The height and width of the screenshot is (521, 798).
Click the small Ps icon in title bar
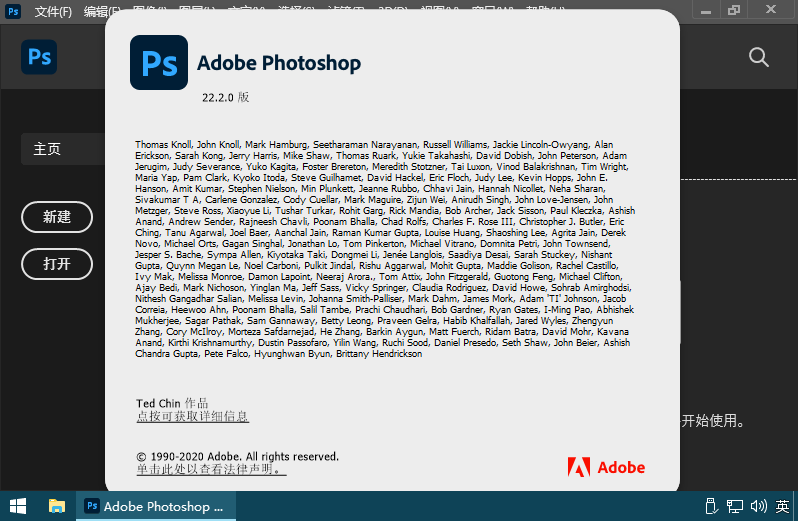[x=13, y=11]
